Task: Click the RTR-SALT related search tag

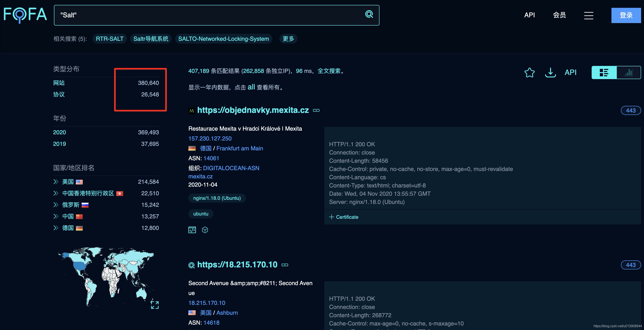Action: tap(110, 39)
